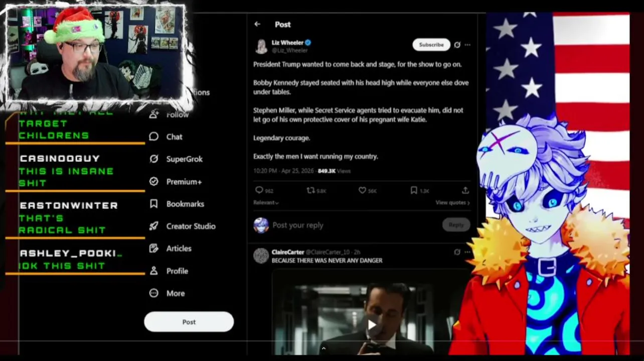
Task: Click the Chat speech bubble icon
Action: (x=154, y=136)
